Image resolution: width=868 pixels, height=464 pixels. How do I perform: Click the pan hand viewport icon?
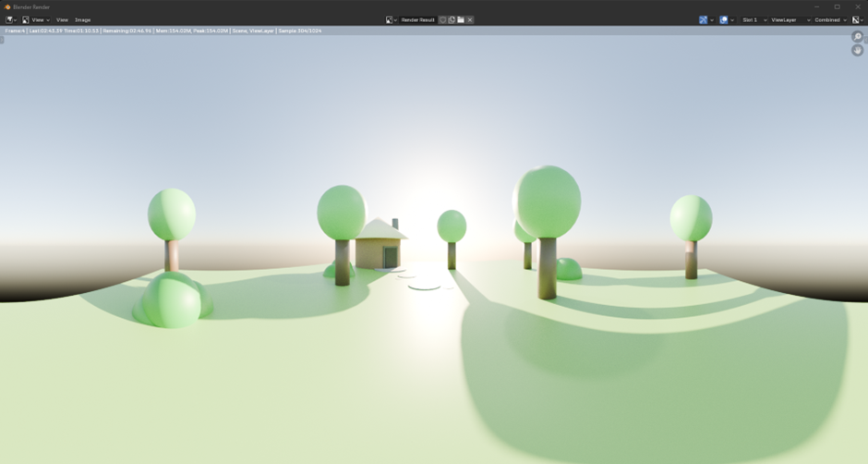857,50
